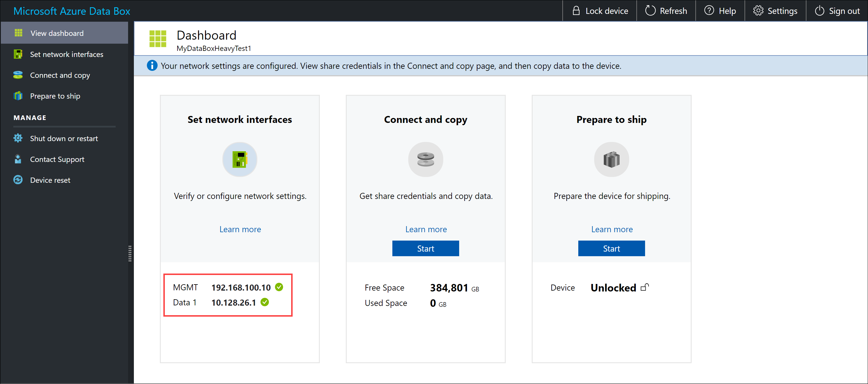Click Learn more under Connect and copy
868x384 pixels.
click(x=426, y=229)
